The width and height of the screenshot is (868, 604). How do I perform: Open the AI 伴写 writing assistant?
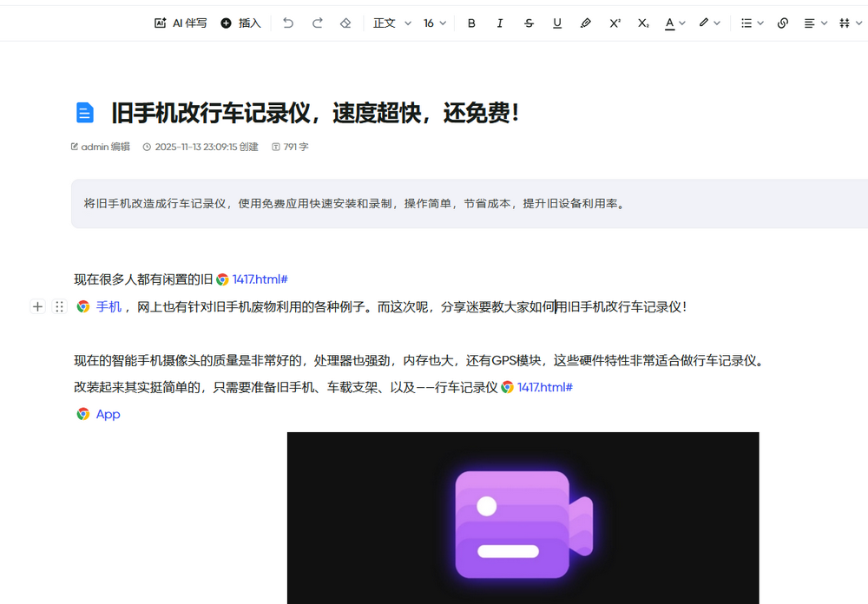[181, 23]
